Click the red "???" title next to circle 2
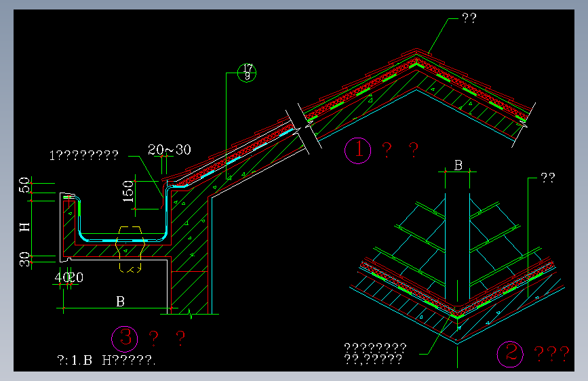The image size is (588, 381). (x=551, y=354)
